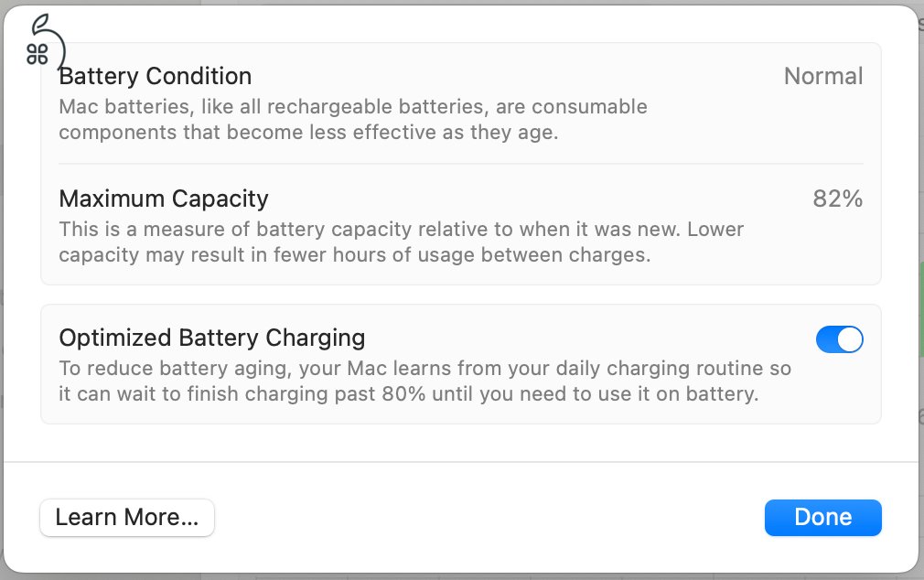Click the apple-and-command logo icon
This screenshot has width=924, height=580.
44,43
